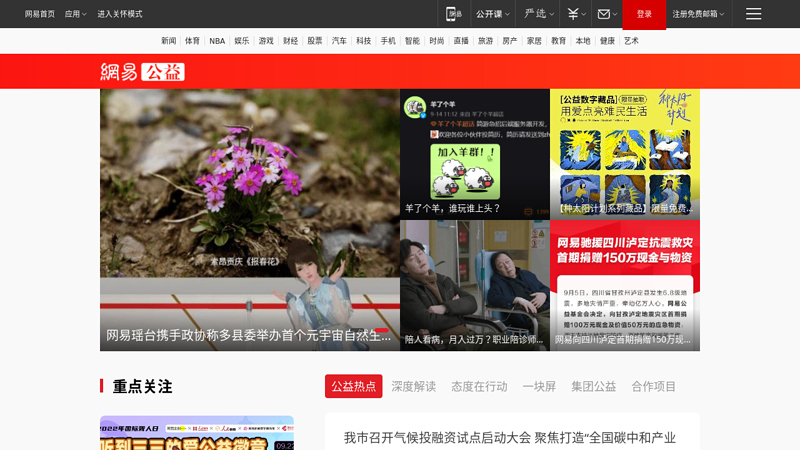Expand the 公开课 dropdown
The width and height of the screenshot is (800, 450).
[492, 14]
